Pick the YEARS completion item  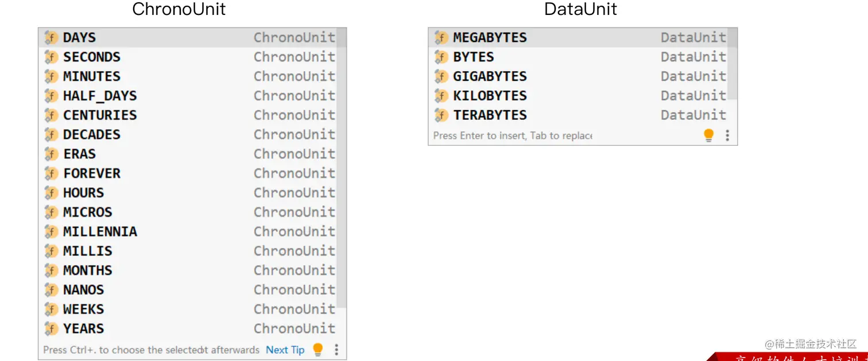(x=188, y=328)
